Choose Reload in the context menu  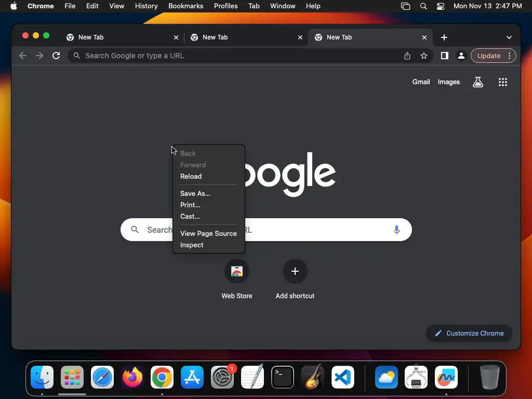pos(209,177)
